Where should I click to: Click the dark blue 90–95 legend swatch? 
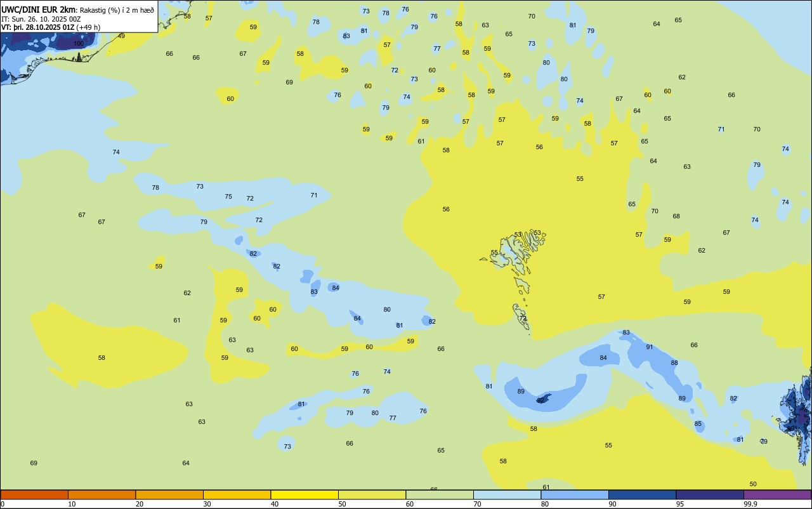tap(642, 494)
